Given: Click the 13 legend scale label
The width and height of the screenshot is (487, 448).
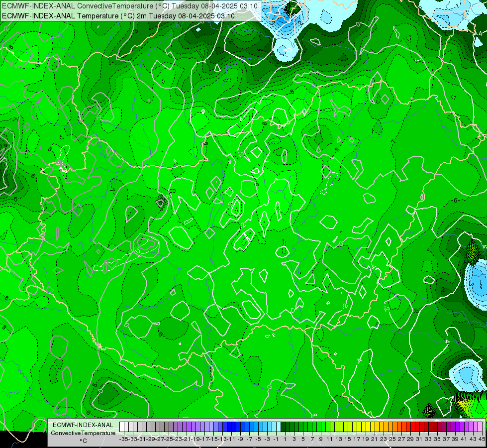Looking at the screenshot, I should [339, 439].
